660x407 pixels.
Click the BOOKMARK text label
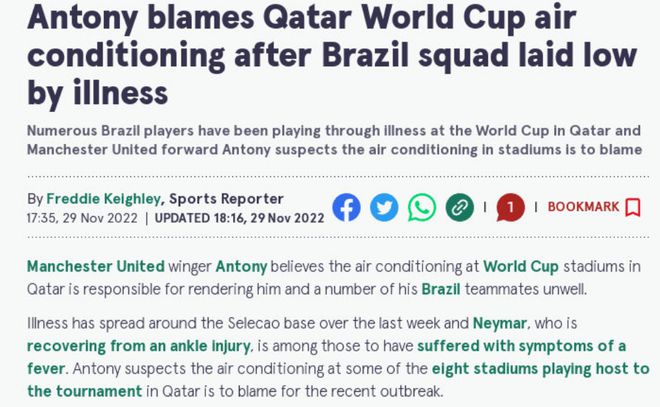[583, 207]
